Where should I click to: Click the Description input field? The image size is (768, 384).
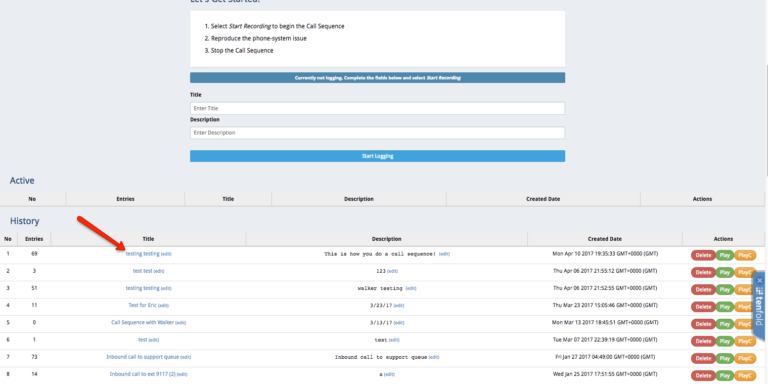pyautogui.click(x=377, y=133)
